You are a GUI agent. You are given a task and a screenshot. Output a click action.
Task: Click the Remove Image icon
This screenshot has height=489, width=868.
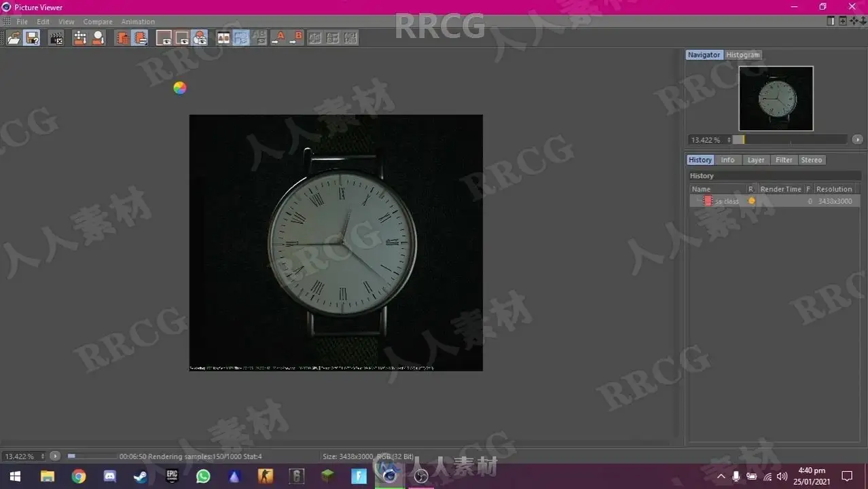98,38
